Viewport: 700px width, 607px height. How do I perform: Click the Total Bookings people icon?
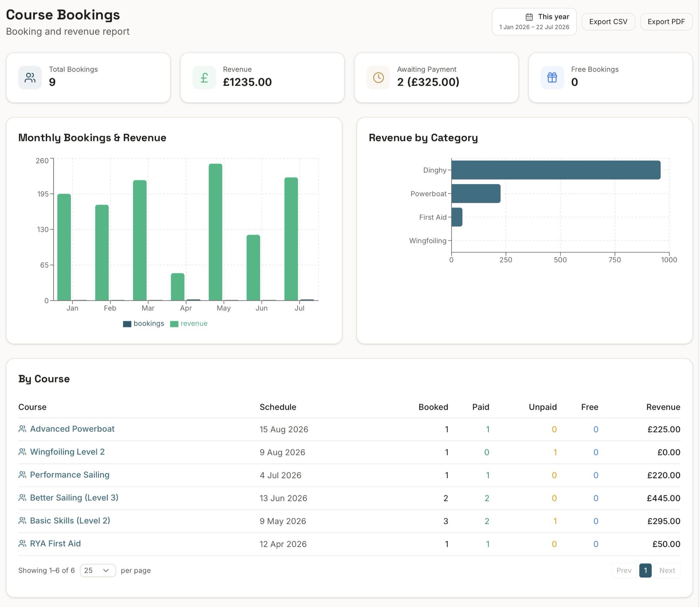(x=30, y=78)
